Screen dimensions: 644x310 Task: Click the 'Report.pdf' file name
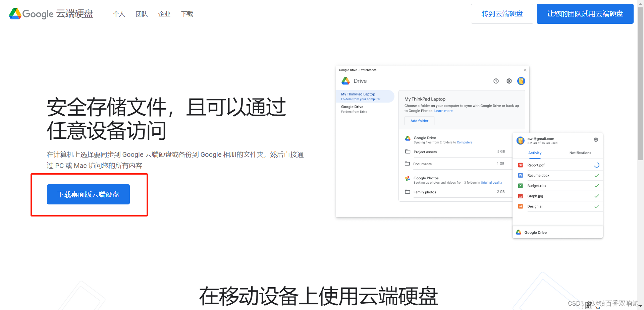pyautogui.click(x=536, y=165)
